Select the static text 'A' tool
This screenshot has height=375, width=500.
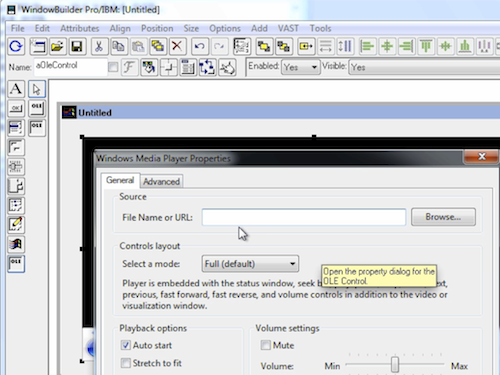(x=16, y=89)
